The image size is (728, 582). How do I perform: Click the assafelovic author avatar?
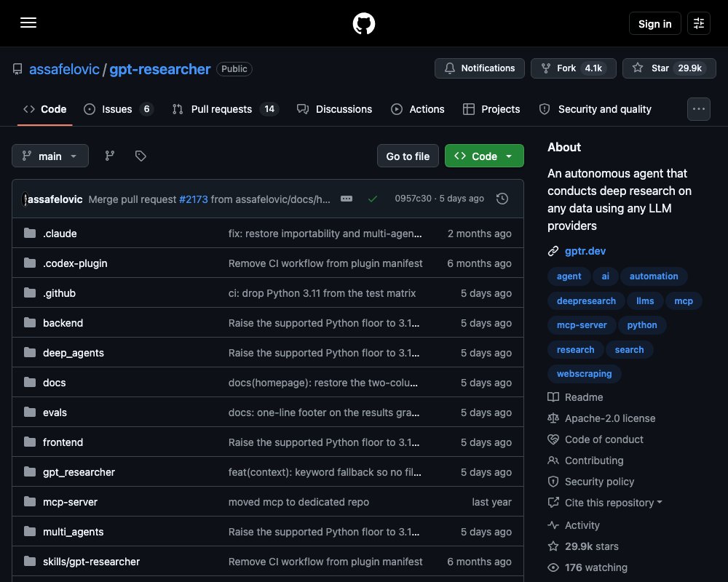25,199
